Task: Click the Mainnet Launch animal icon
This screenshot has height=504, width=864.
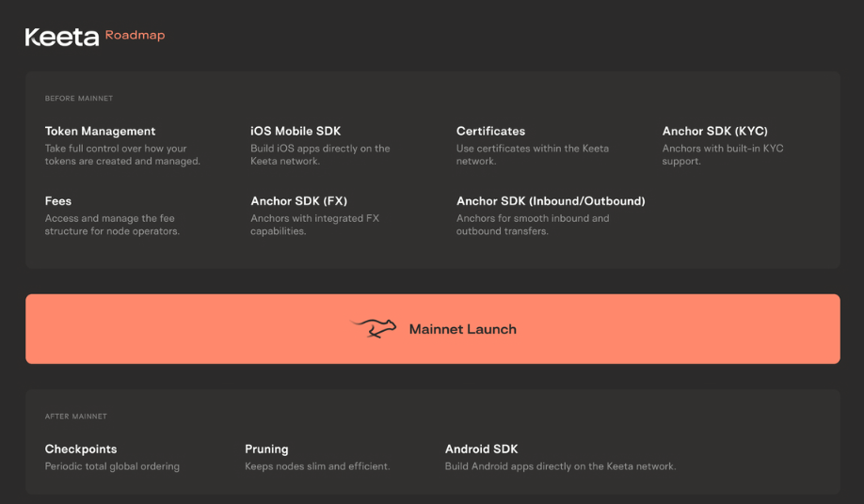Action: [x=374, y=328]
